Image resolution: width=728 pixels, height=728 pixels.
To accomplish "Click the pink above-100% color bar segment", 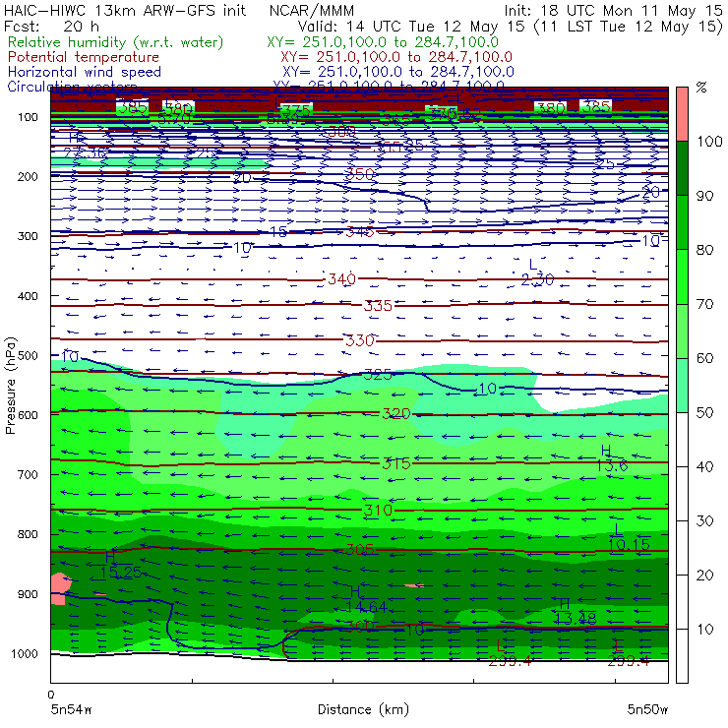I will [x=682, y=114].
